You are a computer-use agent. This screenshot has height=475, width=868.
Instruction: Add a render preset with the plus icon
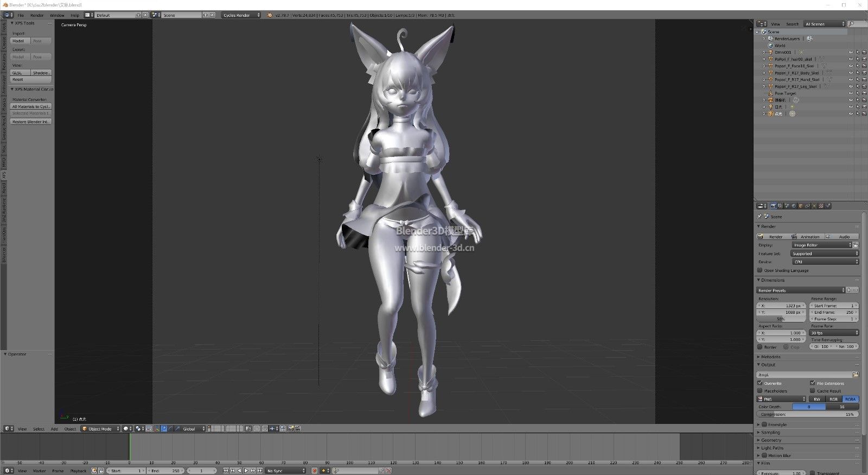849,290
